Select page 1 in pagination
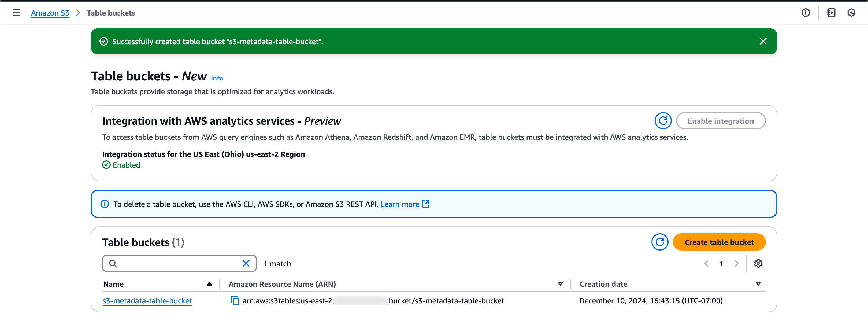 721,264
